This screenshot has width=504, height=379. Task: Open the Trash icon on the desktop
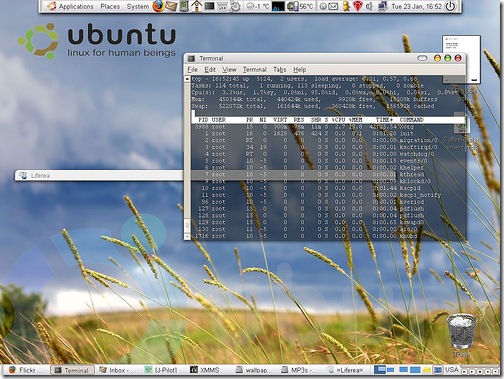pos(462,332)
